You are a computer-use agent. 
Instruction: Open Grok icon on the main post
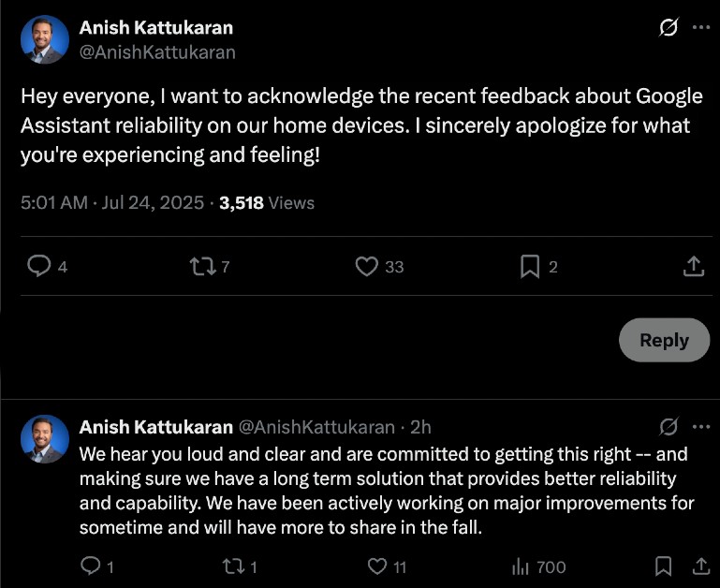click(x=669, y=28)
